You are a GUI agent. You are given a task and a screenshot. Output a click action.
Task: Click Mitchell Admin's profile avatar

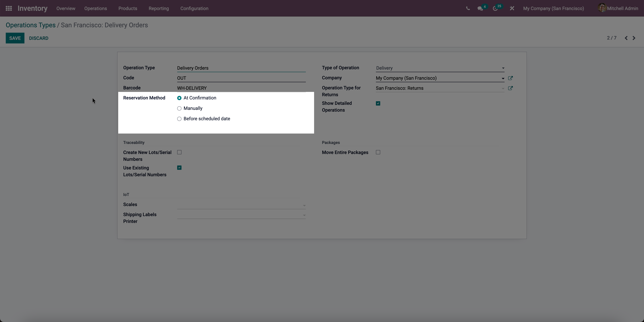coord(602,8)
